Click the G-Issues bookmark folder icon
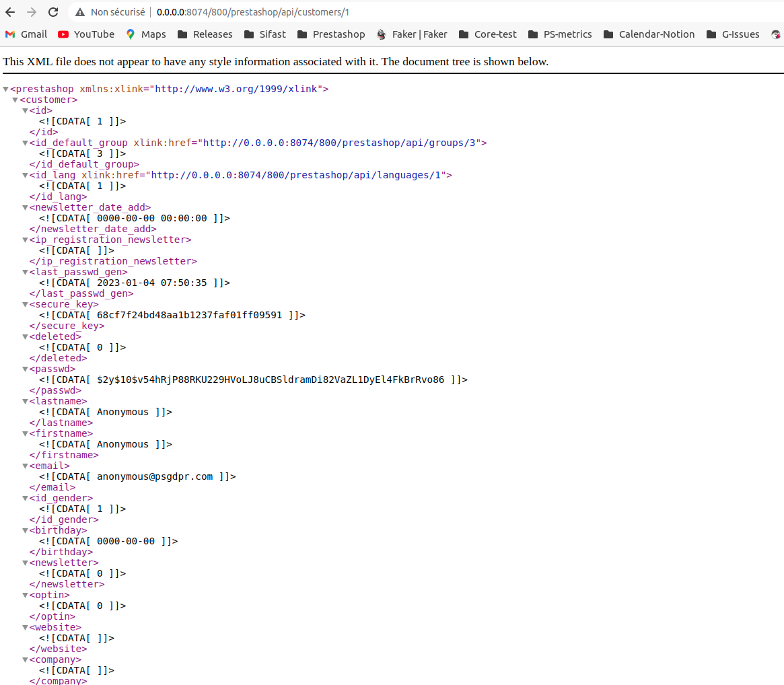This screenshot has height=685, width=784. pyautogui.click(x=711, y=34)
